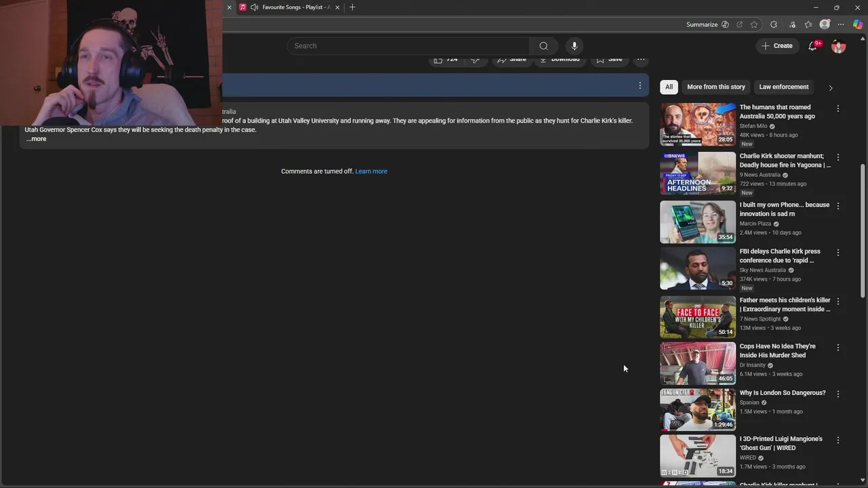Open a new browser tab
This screenshot has width=868, height=488.
[352, 7]
